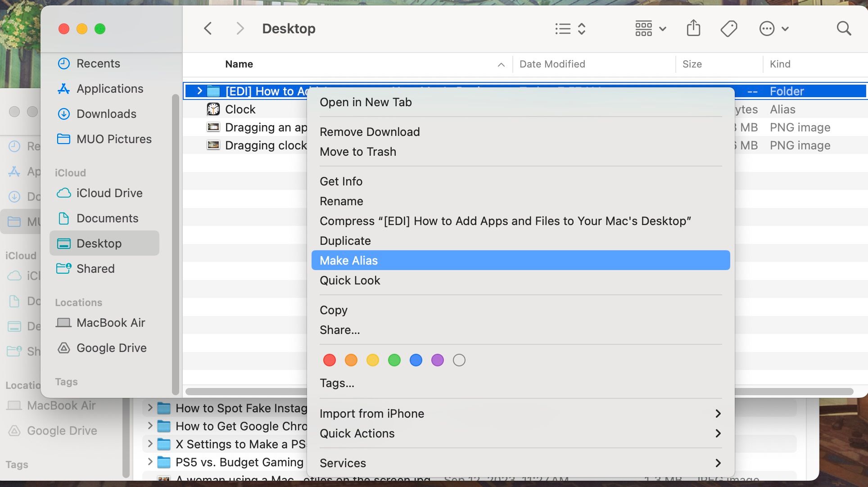This screenshot has width=868, height=487.
Task: Apply the green tag color swatch
Action: tap(394, 360)
